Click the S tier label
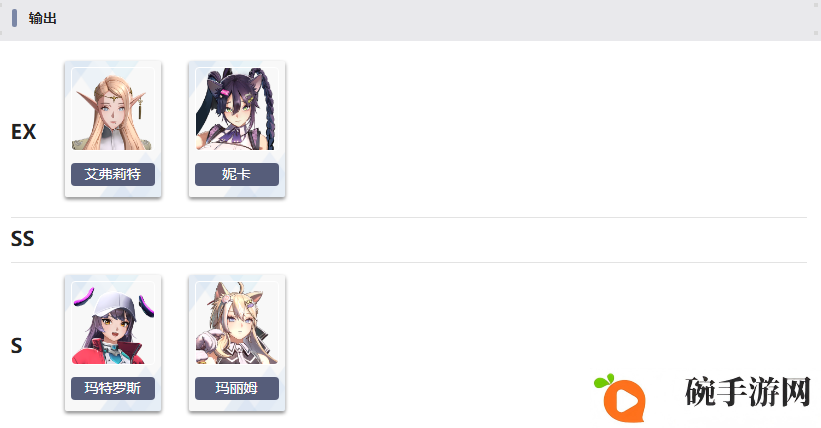 pyautogui.click(x=17, y=346)
